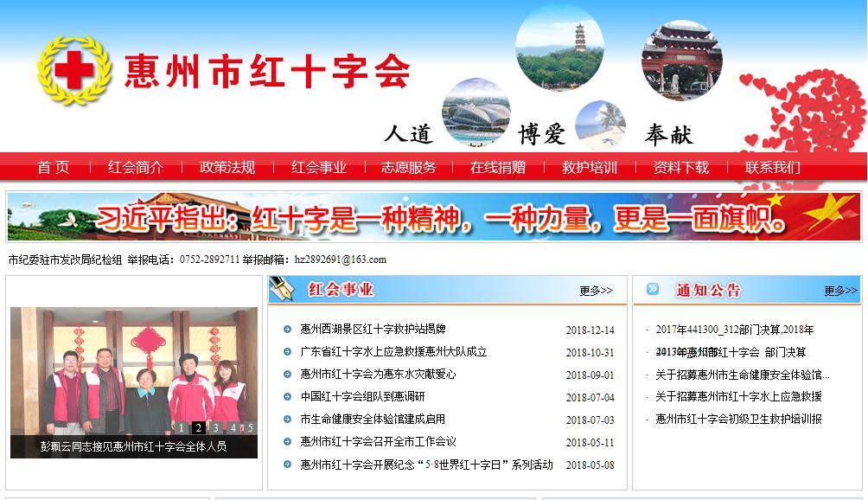
Task: Click the 通知公告 section heading
Action: [708, 290]
